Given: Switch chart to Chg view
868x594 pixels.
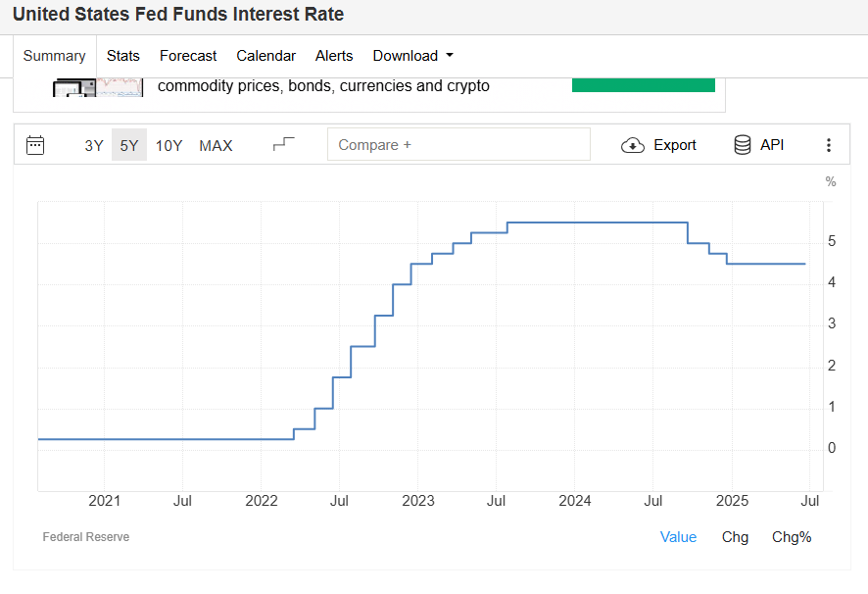Looking at the screenshot, I should click(735, 536).
